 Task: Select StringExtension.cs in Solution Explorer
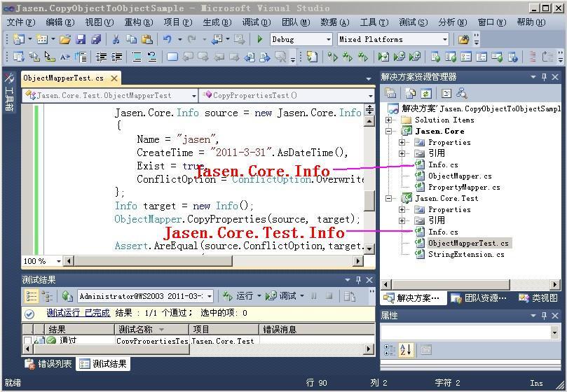[x=466, y=254]
